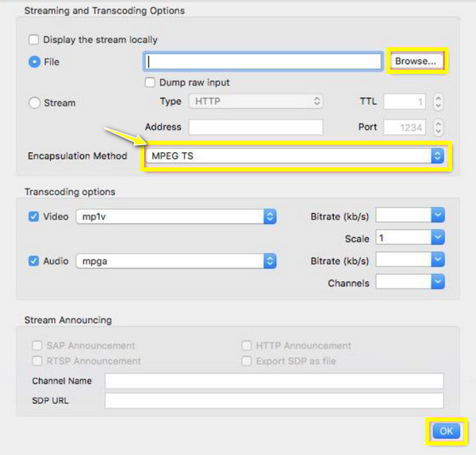This screenshot has width=476, height=455.
Task: Click the output file path field
Action: tap(263, 62)
